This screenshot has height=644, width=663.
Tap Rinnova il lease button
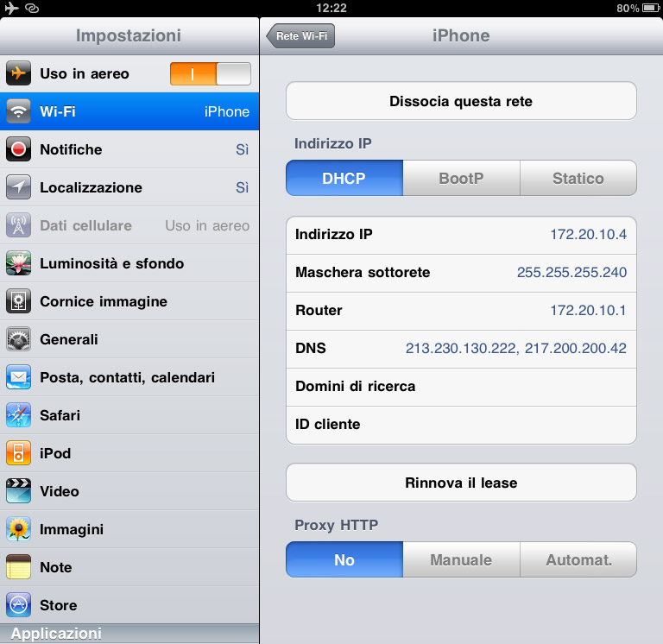pyautogui.click(x=461, y=483)
